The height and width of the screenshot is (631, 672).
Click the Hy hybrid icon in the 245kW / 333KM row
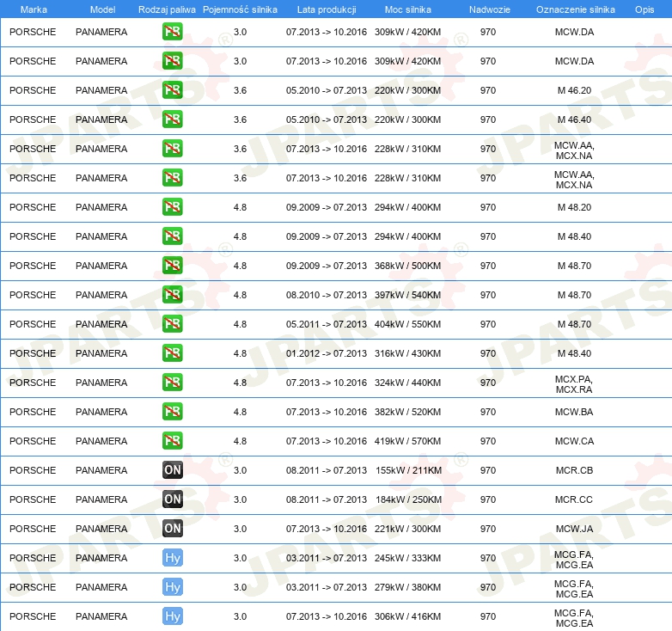(172, 558)
